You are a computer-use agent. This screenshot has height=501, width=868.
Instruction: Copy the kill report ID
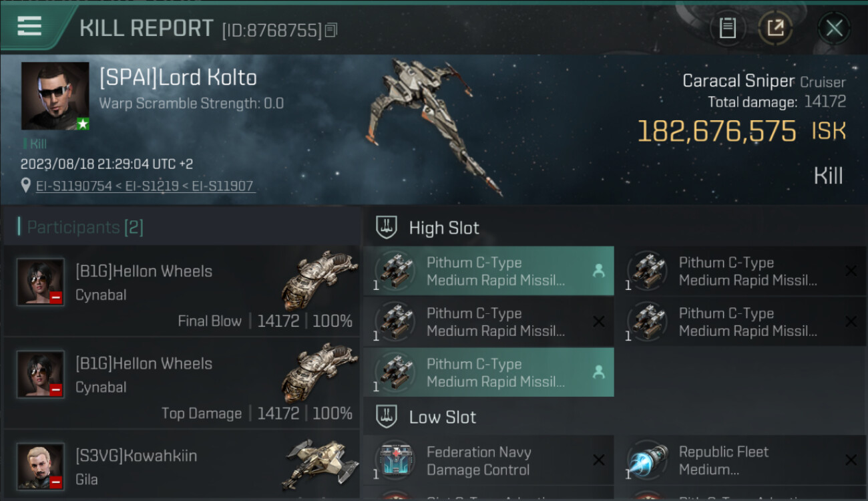pos(332,29)
